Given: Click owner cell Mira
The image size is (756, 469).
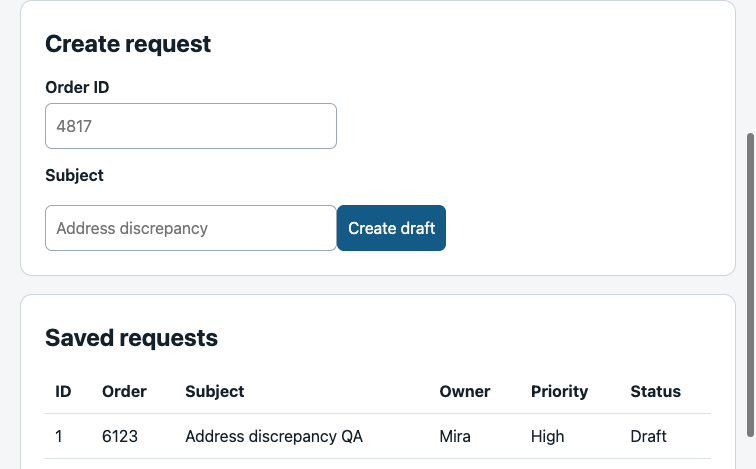Looking at the screenshot, I should pyautogui.click(x=455, y=436).
